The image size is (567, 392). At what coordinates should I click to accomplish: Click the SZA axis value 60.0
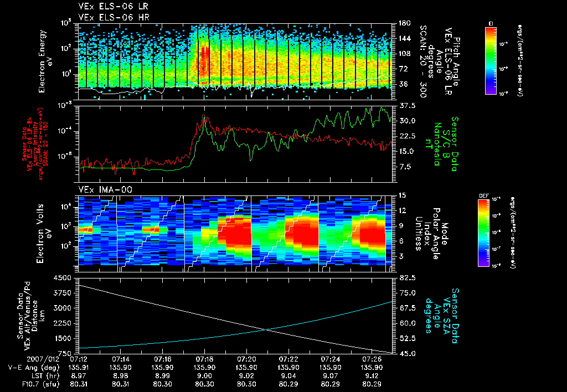[x=408, y=323]
